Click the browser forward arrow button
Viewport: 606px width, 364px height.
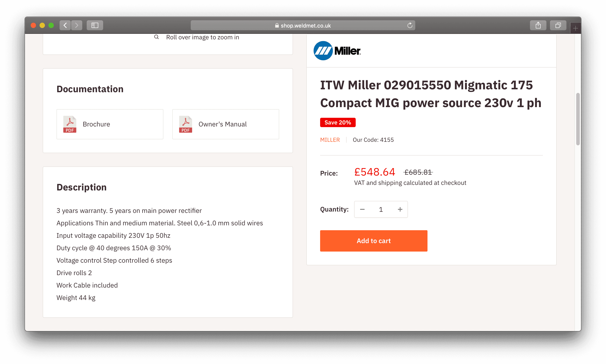click(x=77, y=25)
